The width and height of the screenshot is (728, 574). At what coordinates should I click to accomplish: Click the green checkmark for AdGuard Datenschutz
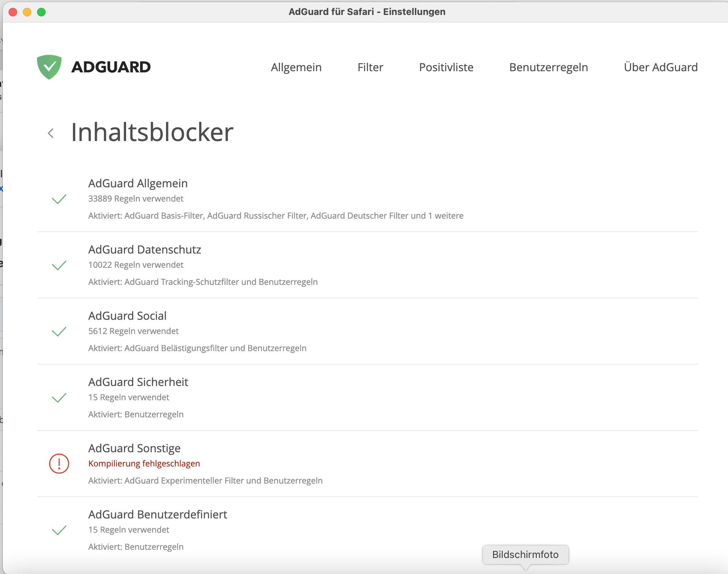(x=59, y=265)
